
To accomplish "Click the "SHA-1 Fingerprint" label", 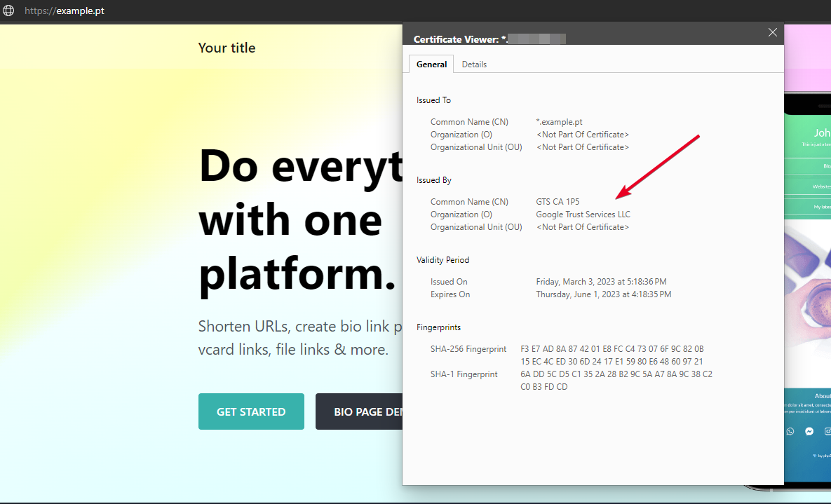I will pyautogui.click(x=464, y=375).
